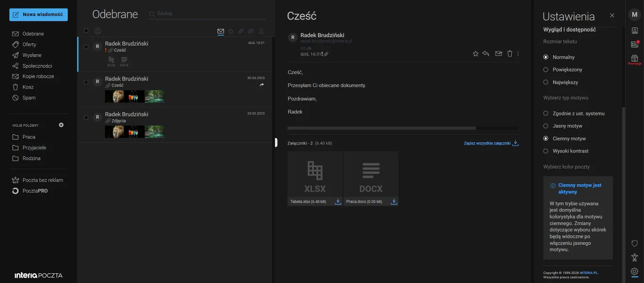The width and height of the screenshot is (644, 283).
Task: Reply to Radek's message using arrow icon
Action: click(486, 54)
